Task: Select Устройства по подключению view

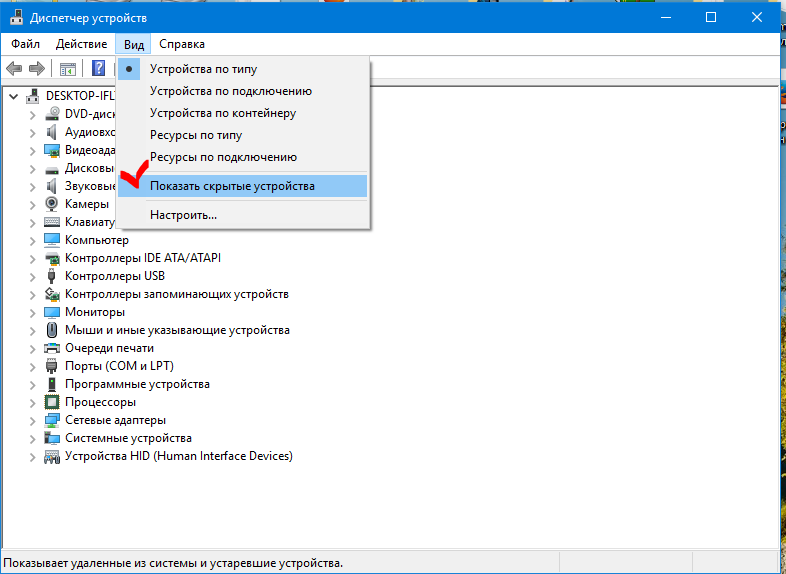Action: 243,91
